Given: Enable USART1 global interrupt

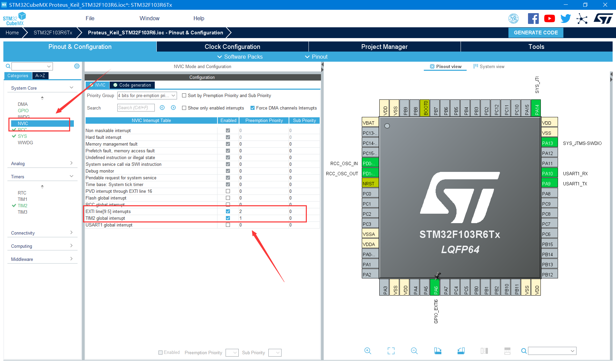Looking at the screenshot, I should click(228, 225).
